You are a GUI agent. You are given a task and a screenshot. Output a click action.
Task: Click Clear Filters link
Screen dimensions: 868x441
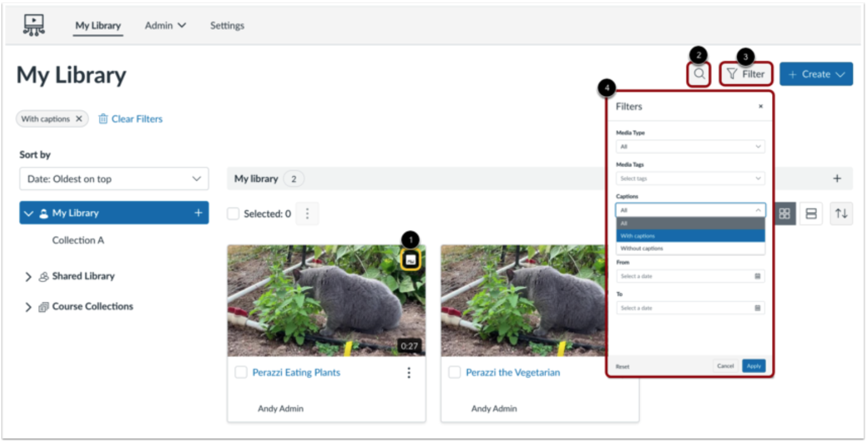[137, 119]
